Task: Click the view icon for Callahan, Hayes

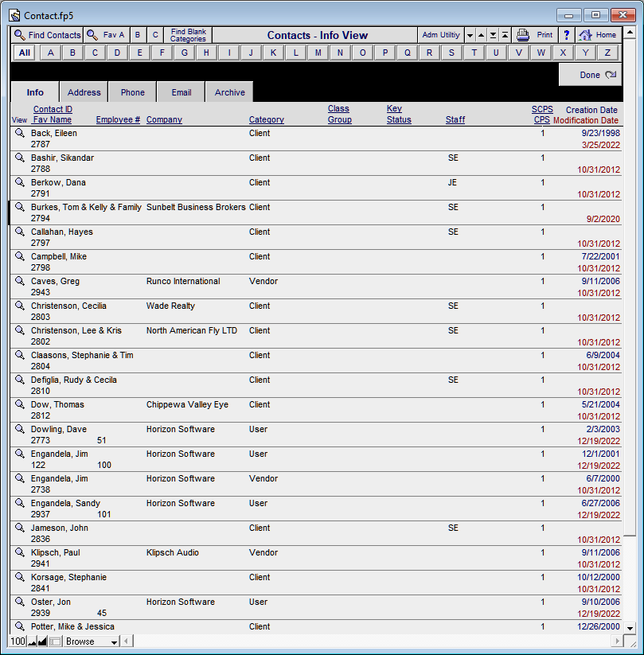Action: tap(20, 232)
